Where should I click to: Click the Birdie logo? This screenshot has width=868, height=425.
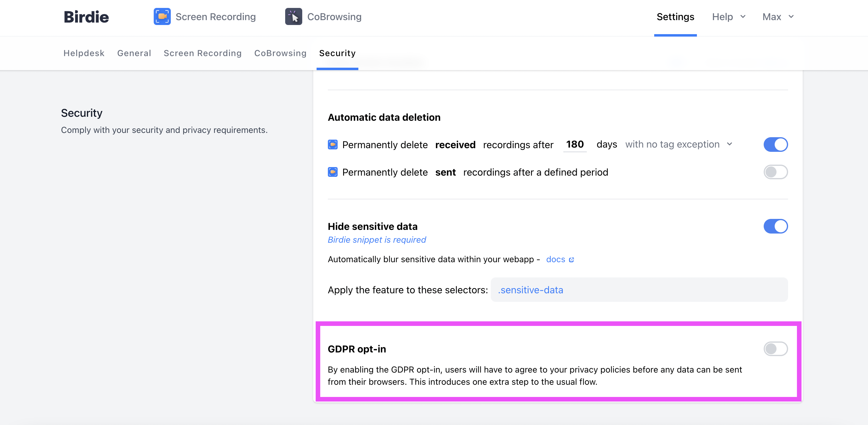tap(86, 17)
